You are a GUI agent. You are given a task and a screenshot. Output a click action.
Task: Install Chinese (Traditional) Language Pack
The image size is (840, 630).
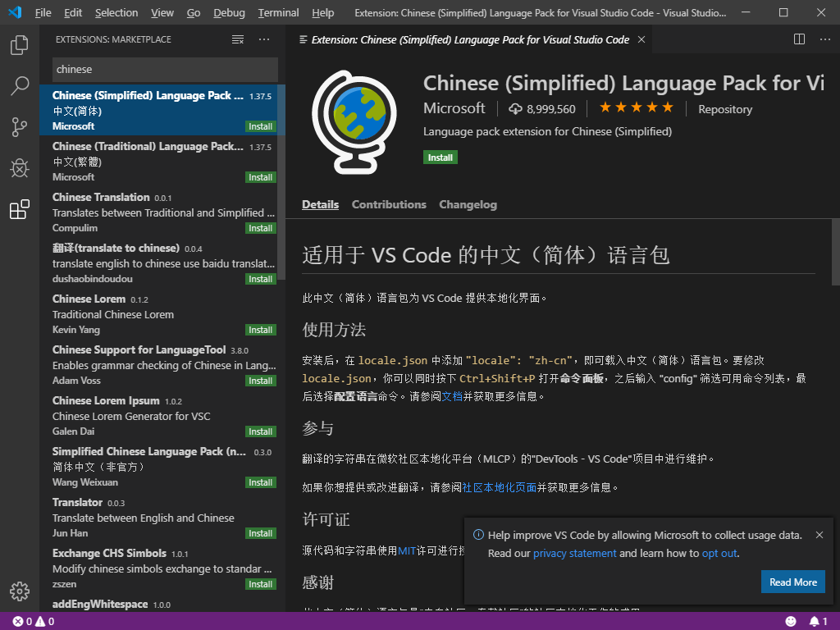coord(260,177)
